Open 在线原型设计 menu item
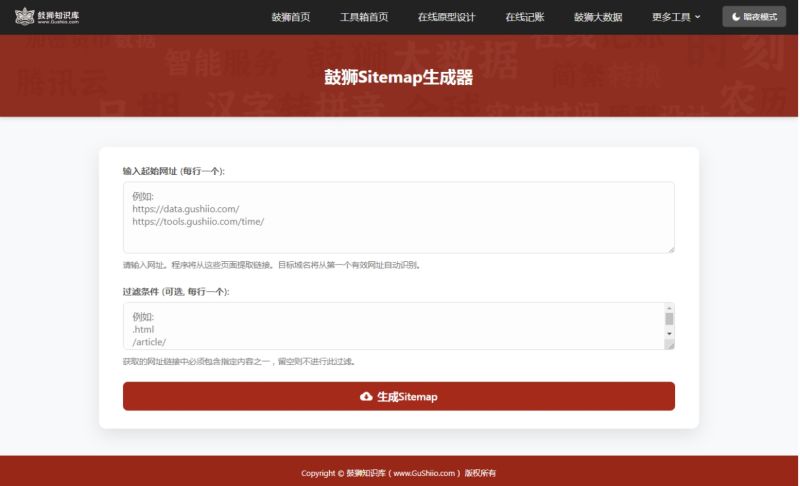This screenshot has height=486, width=800. [x=446, y=17]
